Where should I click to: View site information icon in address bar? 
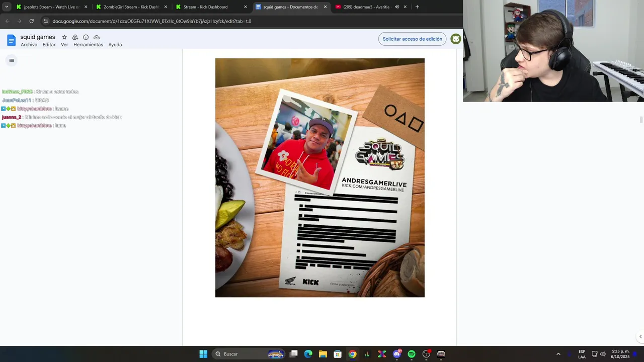pyautogui.click(x=46, y=21)
